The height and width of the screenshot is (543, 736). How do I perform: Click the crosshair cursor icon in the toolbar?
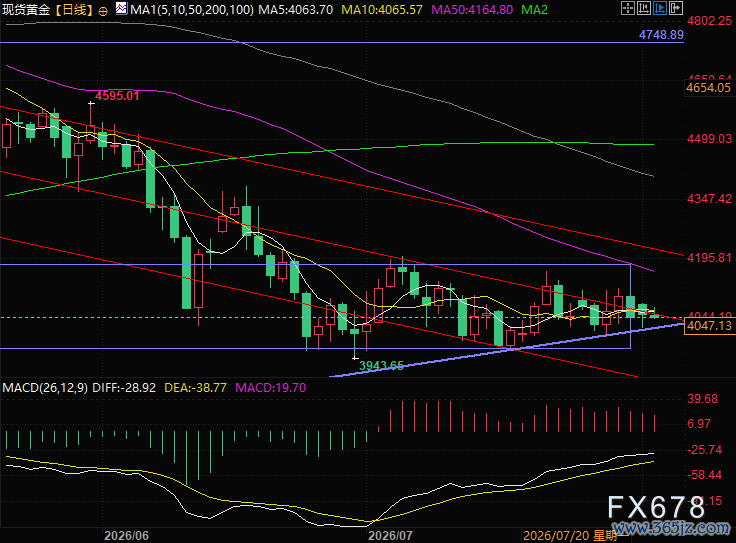point(628,8)
